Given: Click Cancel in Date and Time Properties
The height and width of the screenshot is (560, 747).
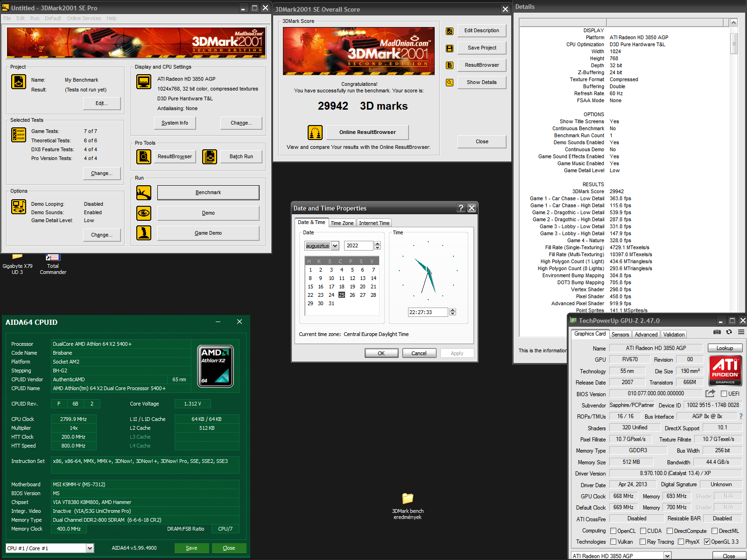Looking at the screenshot, I should pos(419,353).
